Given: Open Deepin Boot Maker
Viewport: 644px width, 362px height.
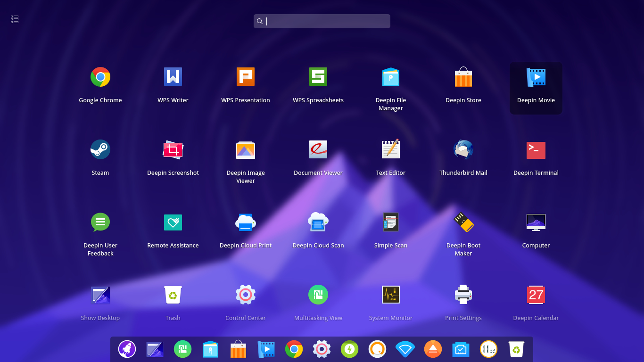Looking at the screenshot, I should pyautogui.click(x=463, y=222).
